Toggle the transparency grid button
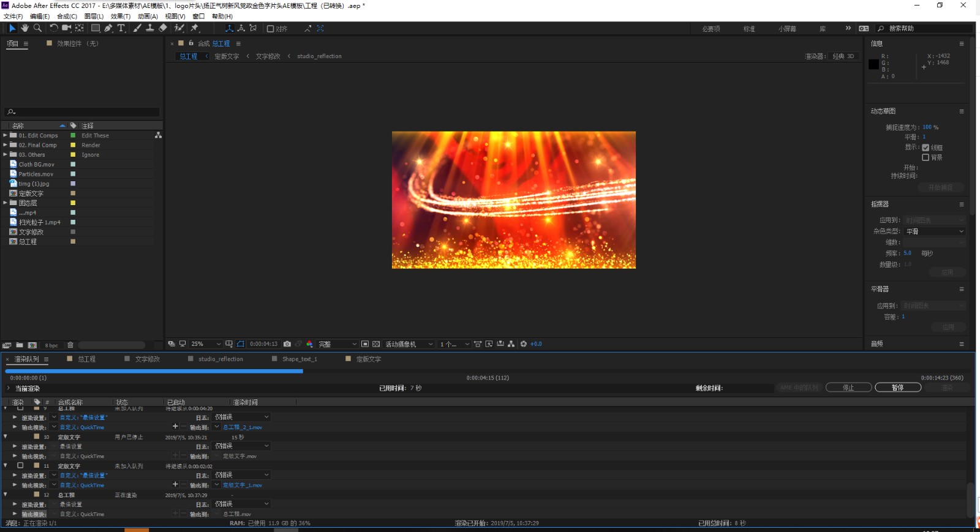Viewport: 980px width, 532px height. click(376, 344)
